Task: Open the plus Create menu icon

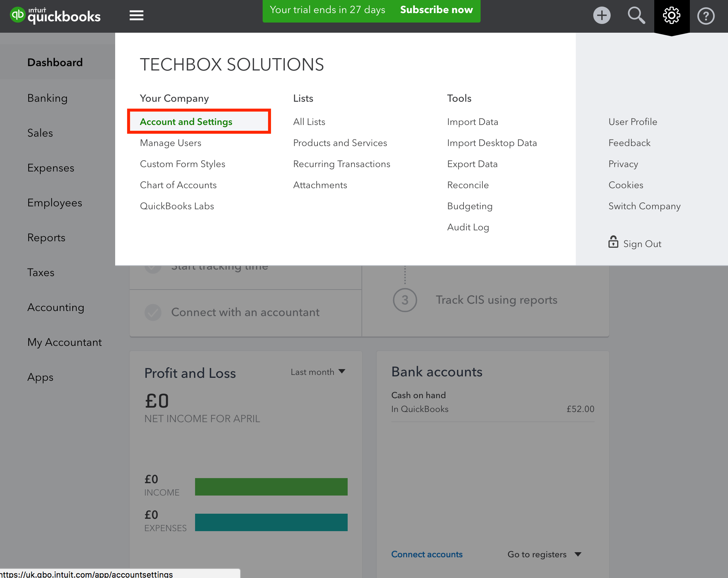Action: tap(602, 16)
